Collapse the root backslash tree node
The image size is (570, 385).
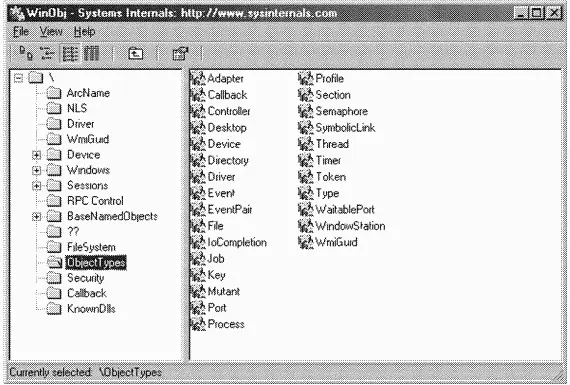click(18, 78)
